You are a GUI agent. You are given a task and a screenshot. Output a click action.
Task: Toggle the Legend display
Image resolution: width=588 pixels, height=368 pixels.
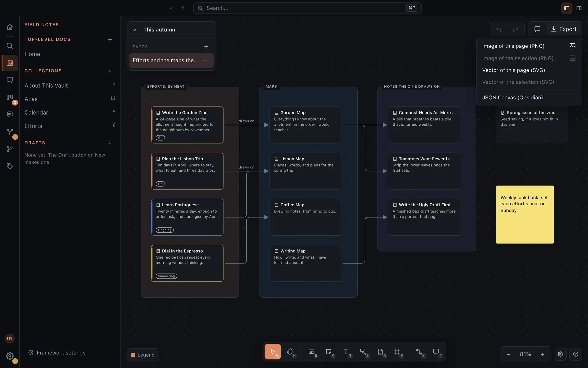pyautogui.click(x=143, y=355)
